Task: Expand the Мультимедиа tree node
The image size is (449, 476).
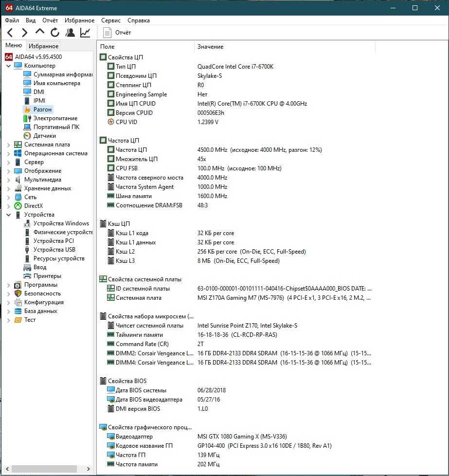Action: coord(8,180)
